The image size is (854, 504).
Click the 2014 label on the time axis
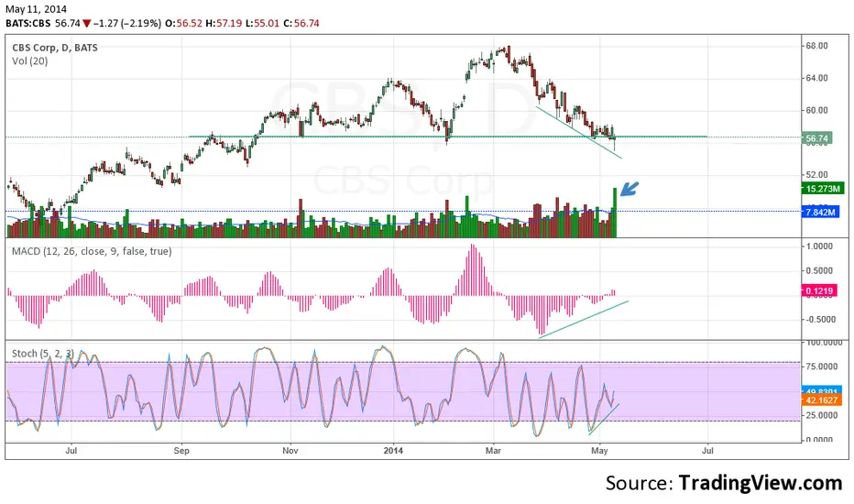coord(393,451)
